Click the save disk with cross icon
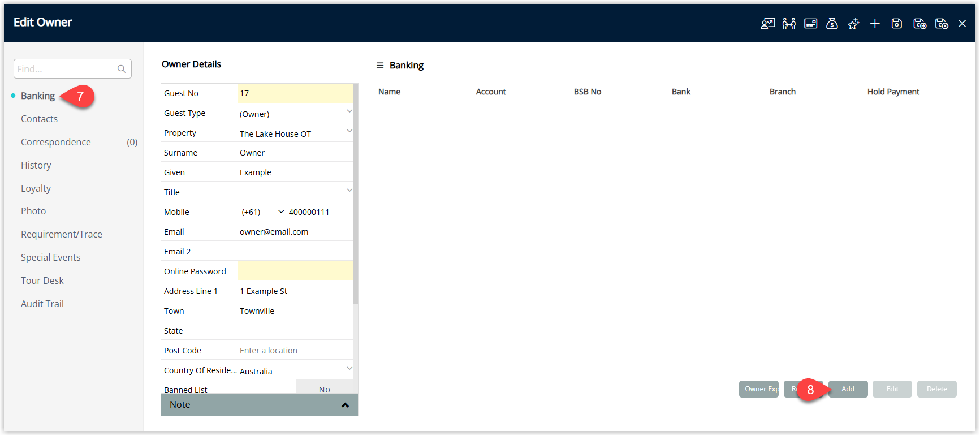The image size is (980, 436). 942,24
